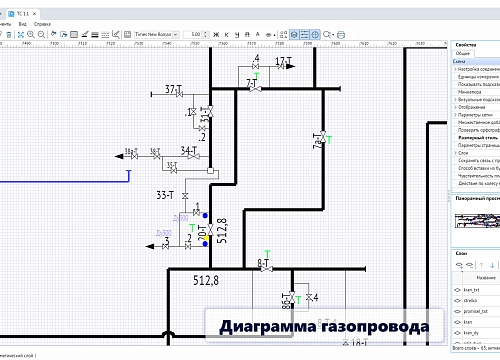Select the Общие tab in properties panel
500x360 pixels.
[463, 54]
